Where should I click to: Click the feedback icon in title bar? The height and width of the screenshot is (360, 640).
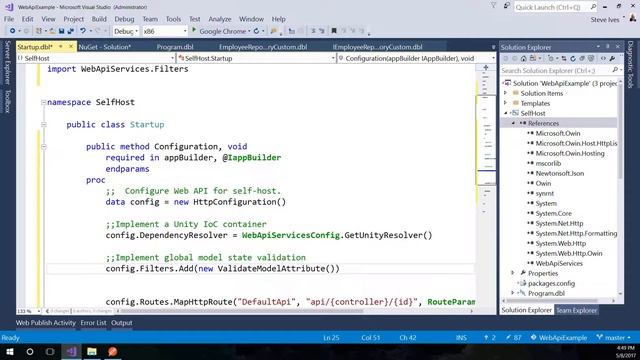coord(507,6)
